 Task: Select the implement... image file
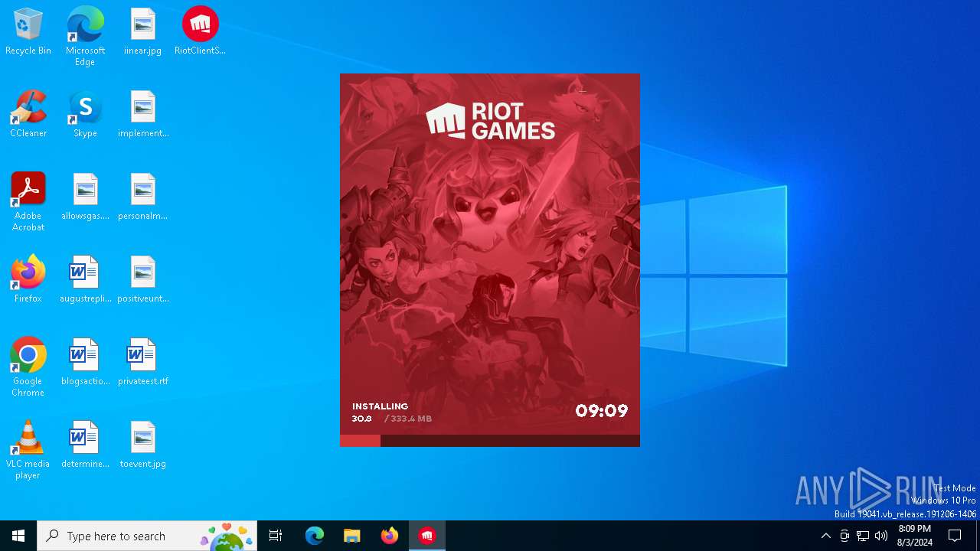(x=143, y=115)
